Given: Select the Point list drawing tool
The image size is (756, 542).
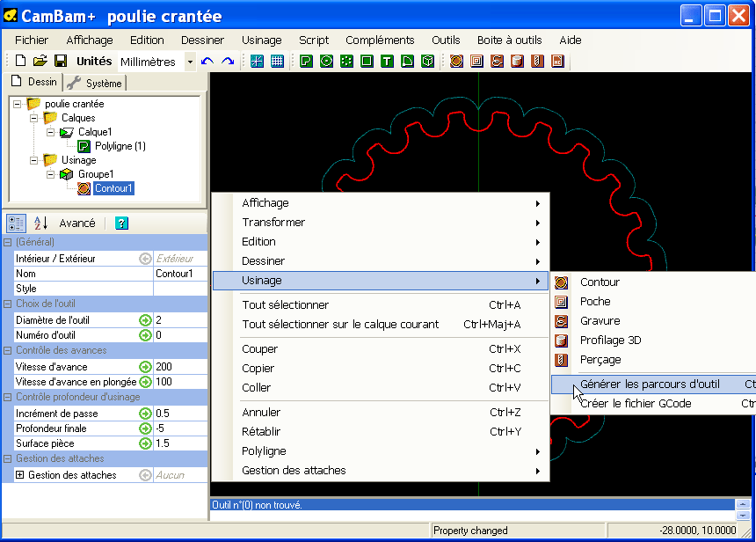Looking at the screenshot, I should pos(346,62).
